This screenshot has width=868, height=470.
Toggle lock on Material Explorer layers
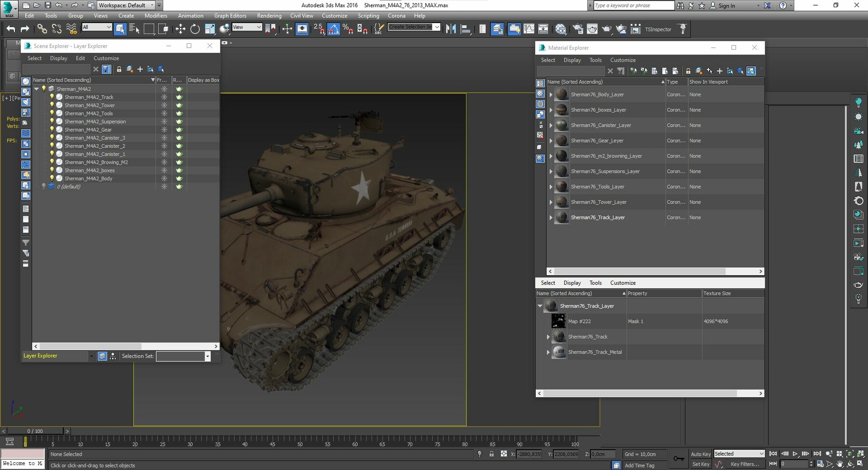point(688,71)
